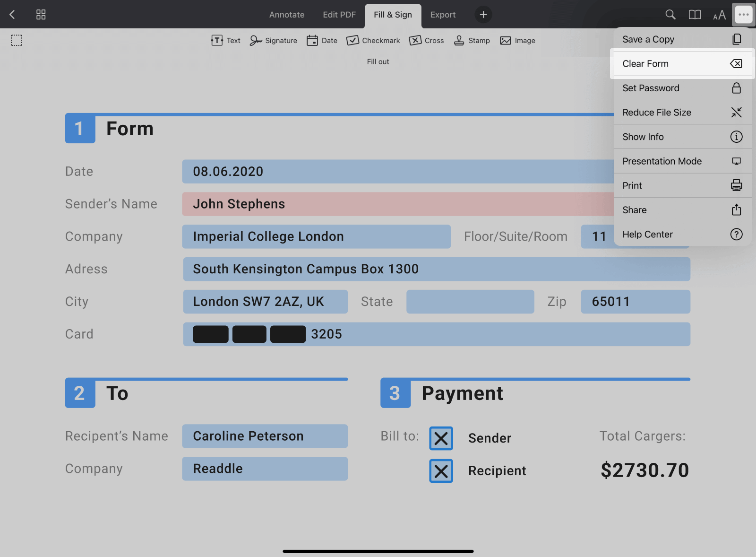Viewport: 756px width, 557px height.
Task: Select the Cross annotation tool
Action: point(426,40)
